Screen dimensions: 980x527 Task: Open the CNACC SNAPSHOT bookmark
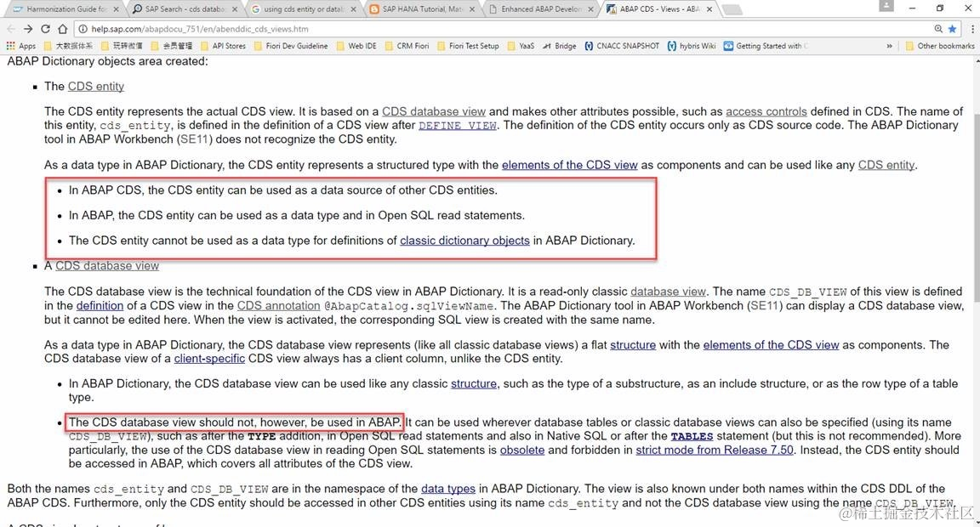point(622,46)
